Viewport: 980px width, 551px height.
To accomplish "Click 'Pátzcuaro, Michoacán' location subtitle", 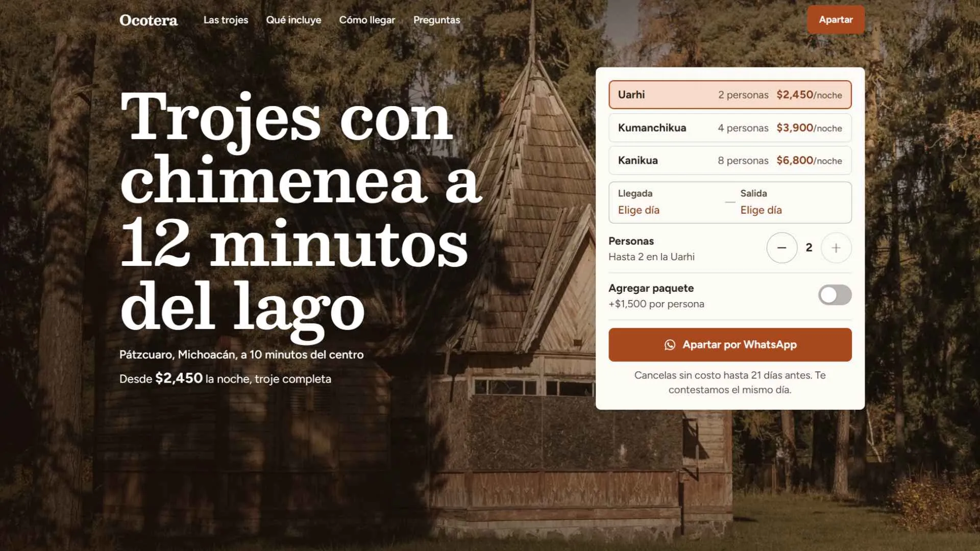I will pos(241,355).
